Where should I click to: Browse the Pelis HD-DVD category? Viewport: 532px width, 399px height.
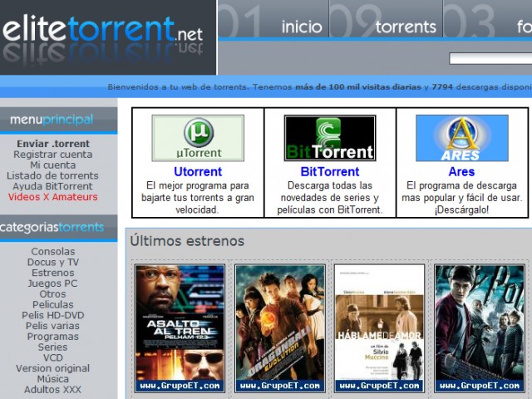53,315
